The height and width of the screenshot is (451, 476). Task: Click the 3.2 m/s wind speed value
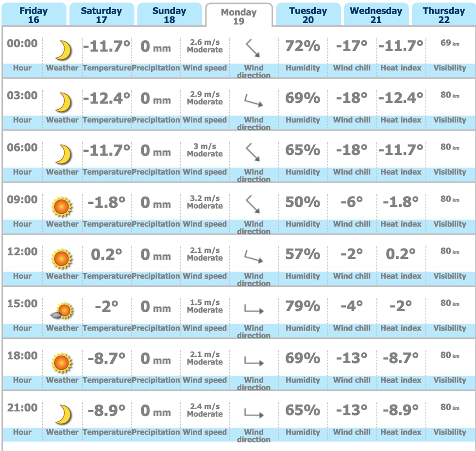205,198
